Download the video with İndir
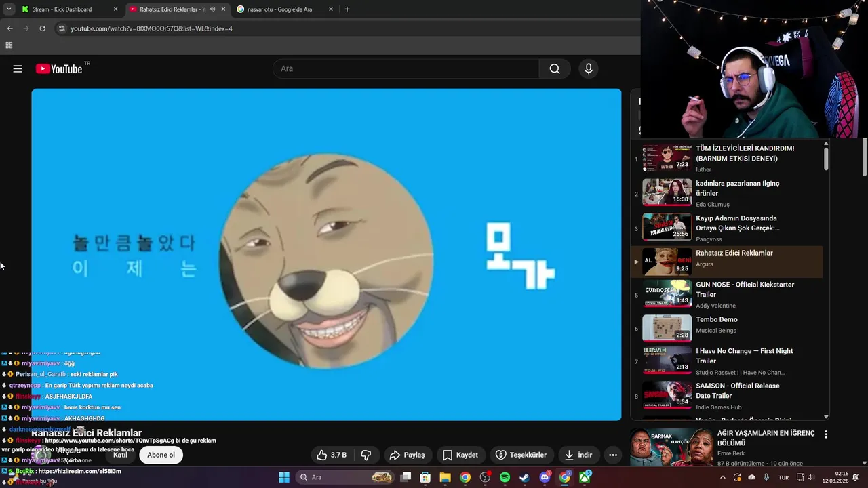 click(578, 455)
